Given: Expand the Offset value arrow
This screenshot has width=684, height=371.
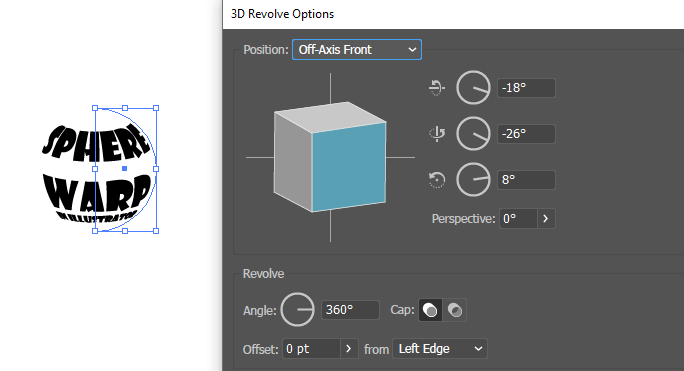Looking at the screenshot, I should point(349,349).
